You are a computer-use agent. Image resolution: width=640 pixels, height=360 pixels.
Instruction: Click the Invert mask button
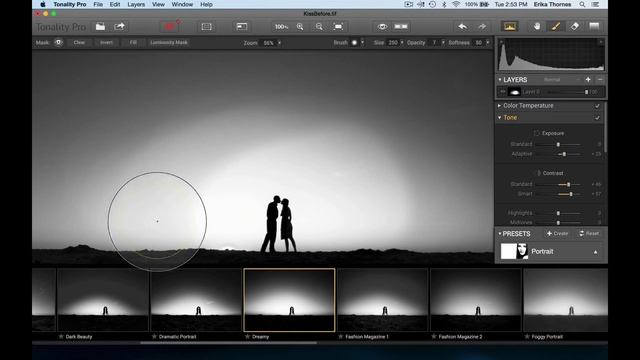click(107, 42)
